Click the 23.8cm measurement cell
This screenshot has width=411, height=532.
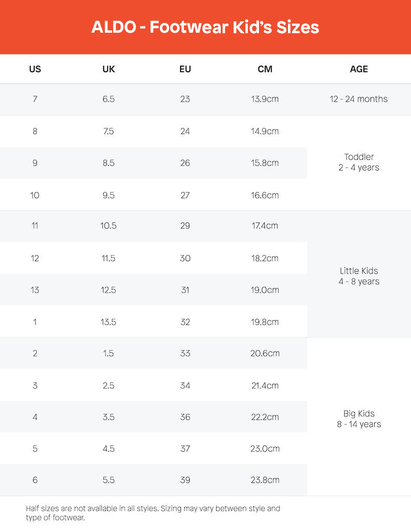tap(265, 480)
